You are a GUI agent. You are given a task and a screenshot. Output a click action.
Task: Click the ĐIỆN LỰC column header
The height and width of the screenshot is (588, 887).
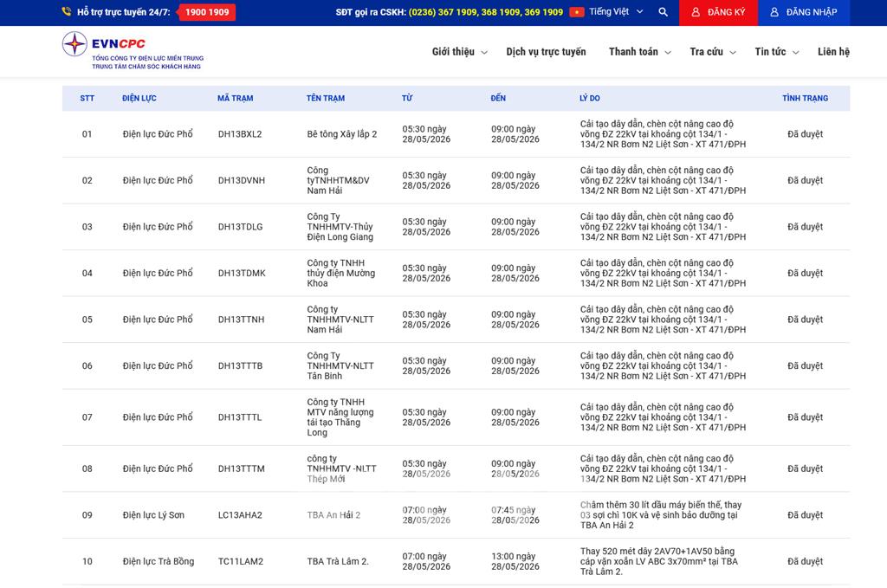[x=139, y=99]
